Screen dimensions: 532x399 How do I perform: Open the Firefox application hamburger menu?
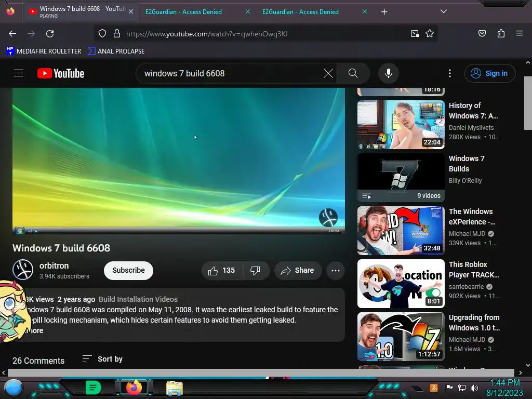click(519, 34)
